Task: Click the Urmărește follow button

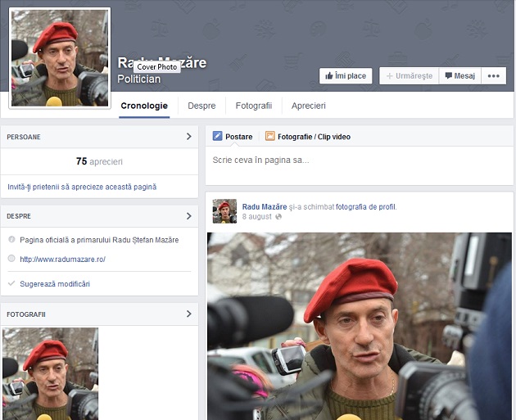Action: tap(408, 76)
